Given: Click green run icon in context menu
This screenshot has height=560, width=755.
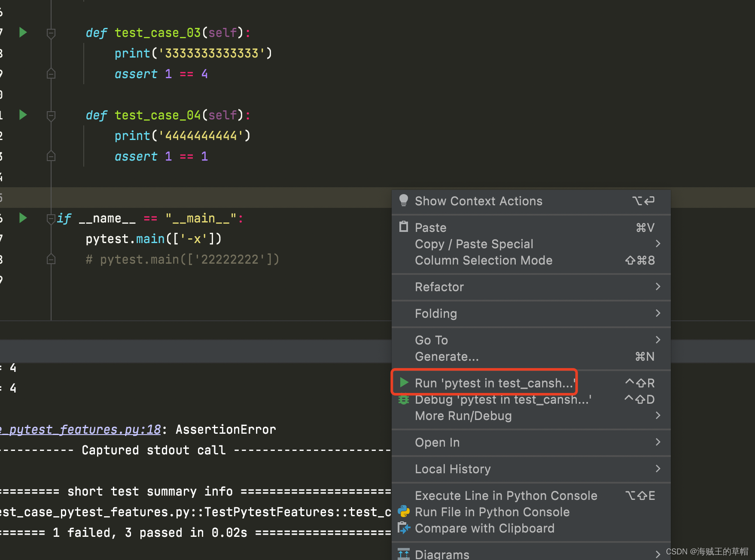Looking at the screenshot, I should click(x=404, y=382).
